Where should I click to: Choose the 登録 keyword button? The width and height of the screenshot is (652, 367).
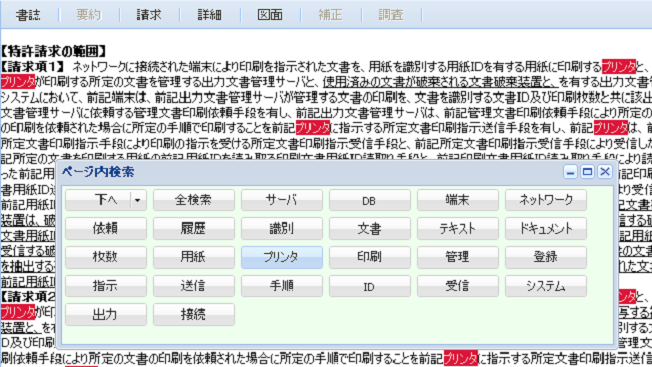[546, 257]
